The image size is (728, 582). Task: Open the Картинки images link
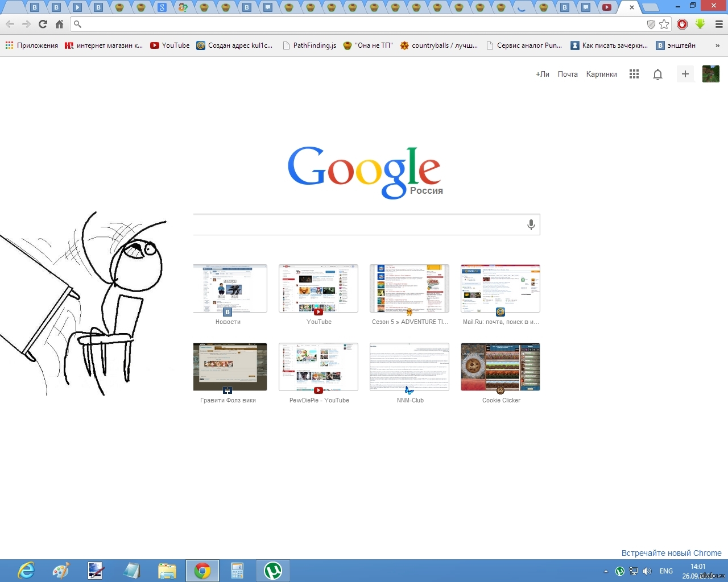[x=602, y=74]
